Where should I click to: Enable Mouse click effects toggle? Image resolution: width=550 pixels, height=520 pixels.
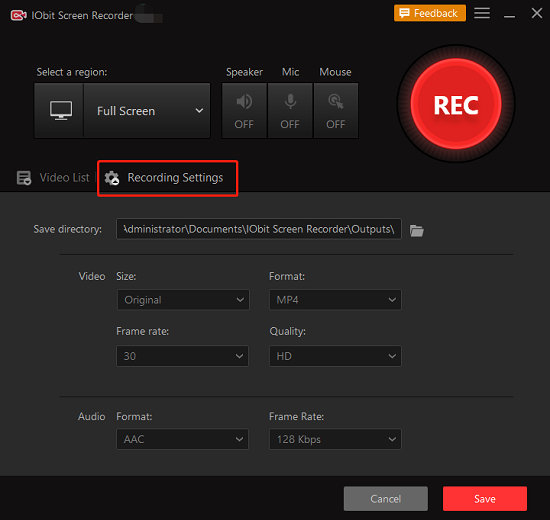[x=336, y=111]
